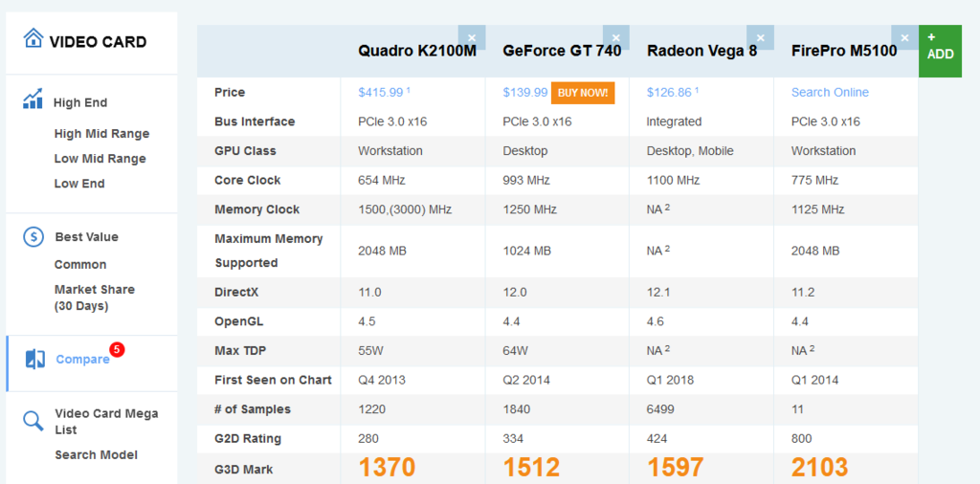This screenshot has width=980, height=484.
Task: Click the GeForce GT 740 column header
Action: (562, 51)
